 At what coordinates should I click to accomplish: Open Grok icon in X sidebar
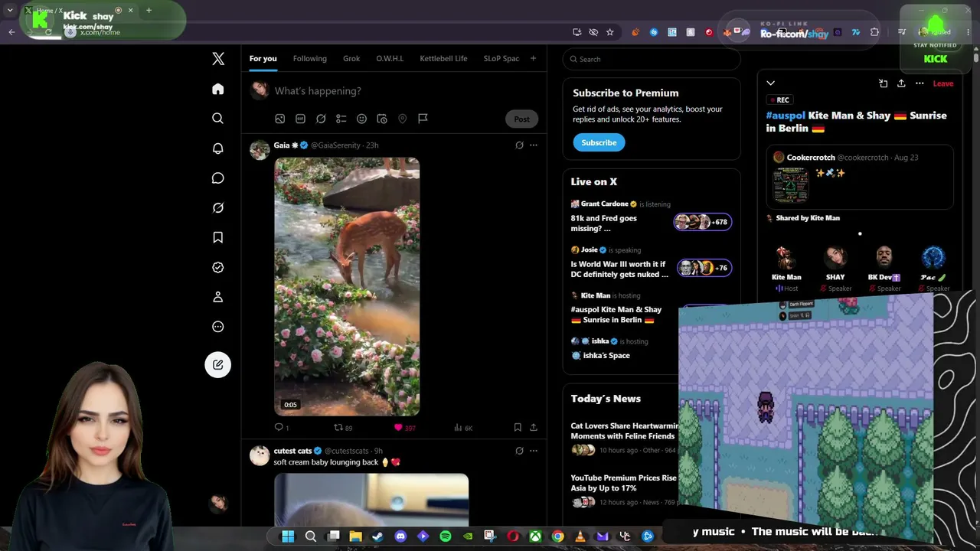click(218, 208)
